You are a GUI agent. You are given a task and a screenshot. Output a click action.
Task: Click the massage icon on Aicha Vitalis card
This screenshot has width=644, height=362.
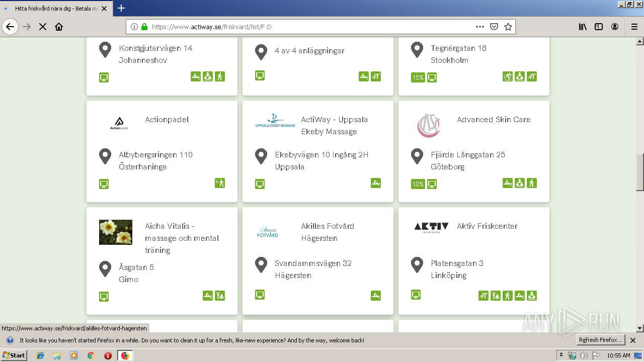pos(208,296)
